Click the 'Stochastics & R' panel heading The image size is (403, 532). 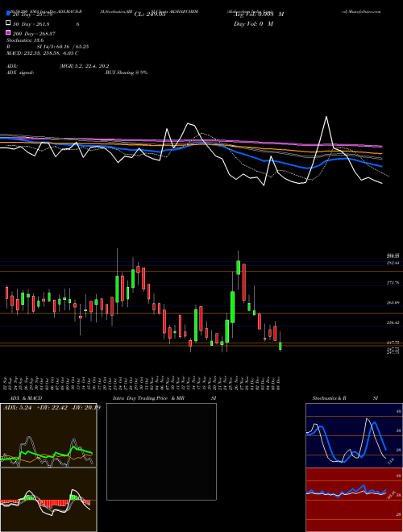point(329,398)
